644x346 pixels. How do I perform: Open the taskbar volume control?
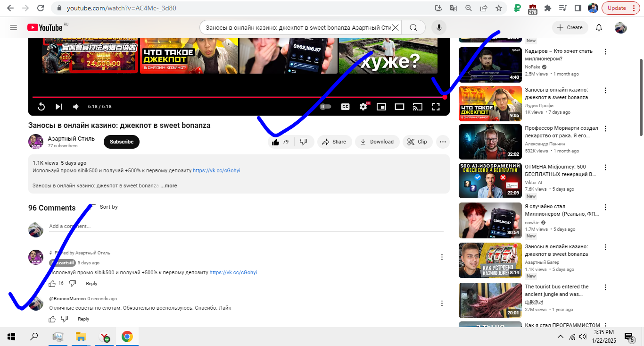tap(583, 337)
